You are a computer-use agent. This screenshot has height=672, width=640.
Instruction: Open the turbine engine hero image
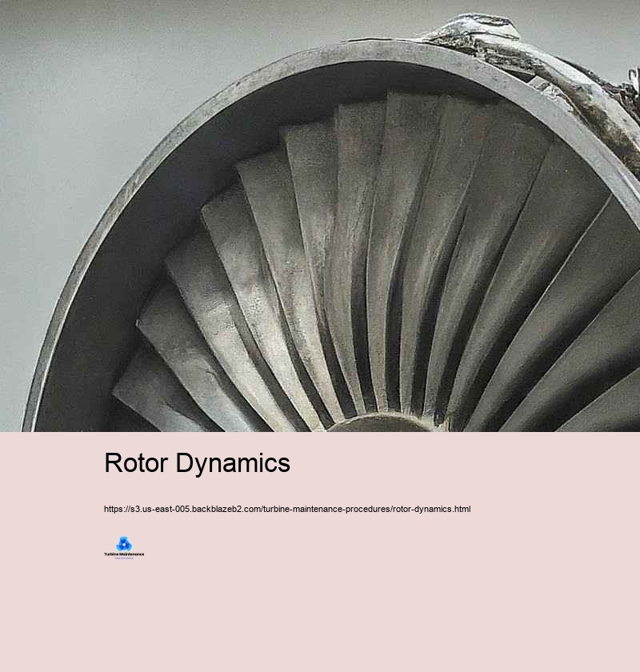point(320,216)
